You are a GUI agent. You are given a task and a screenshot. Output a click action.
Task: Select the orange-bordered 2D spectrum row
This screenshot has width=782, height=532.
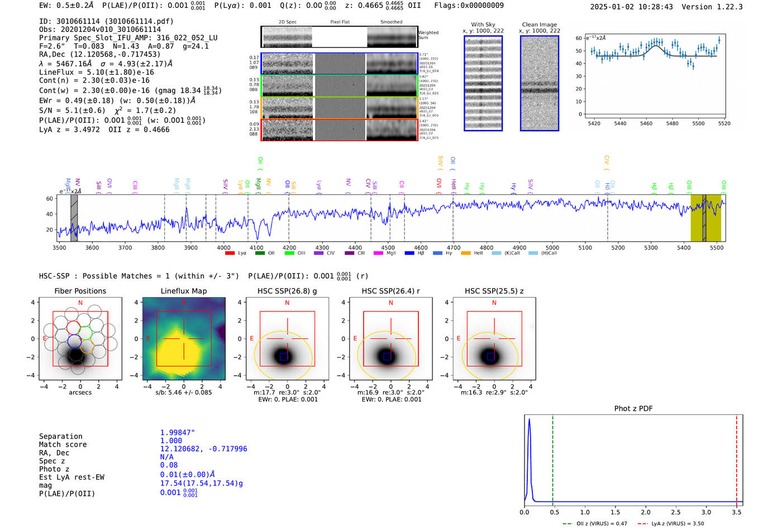point(340,108)
